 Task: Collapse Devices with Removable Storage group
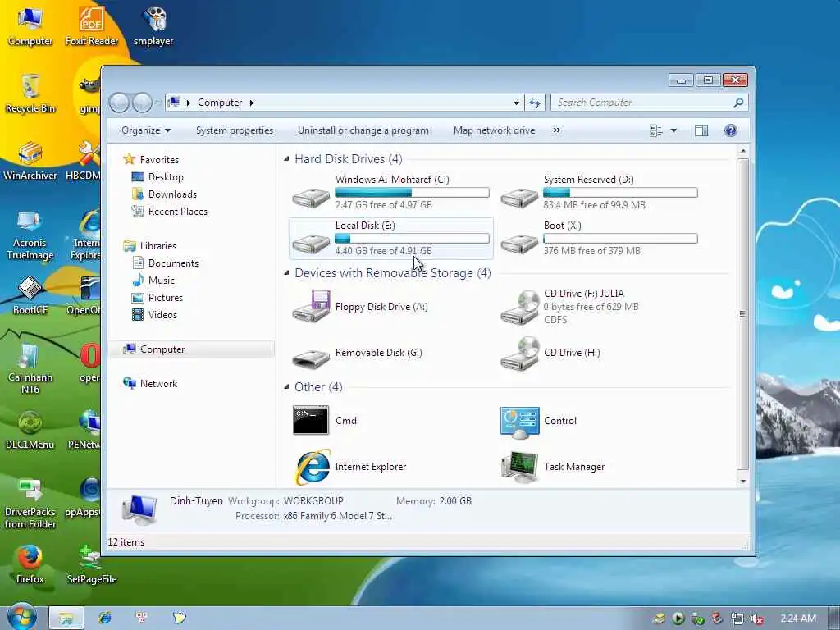tap(286, 272)
